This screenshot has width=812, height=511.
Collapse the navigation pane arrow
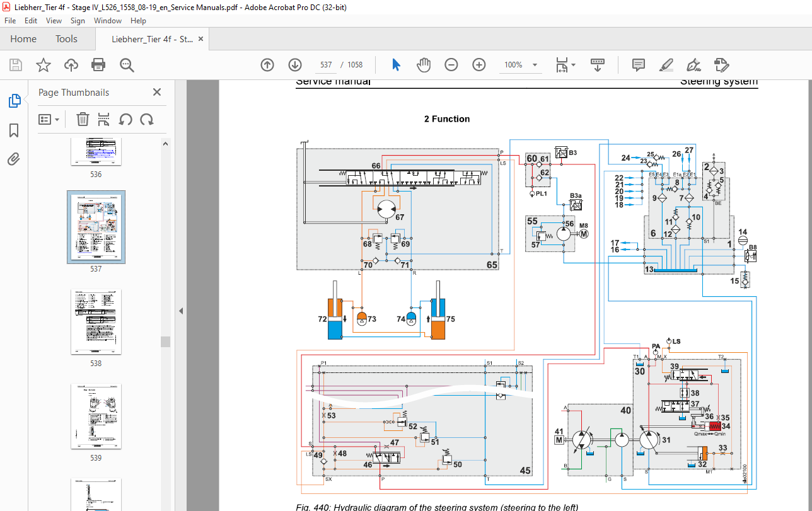(181, 311)
